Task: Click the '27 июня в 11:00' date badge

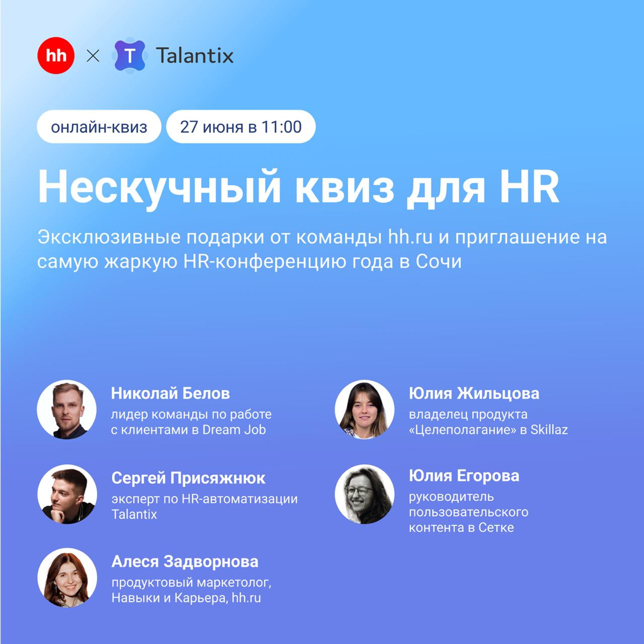Action: click(x=241, y=127)
